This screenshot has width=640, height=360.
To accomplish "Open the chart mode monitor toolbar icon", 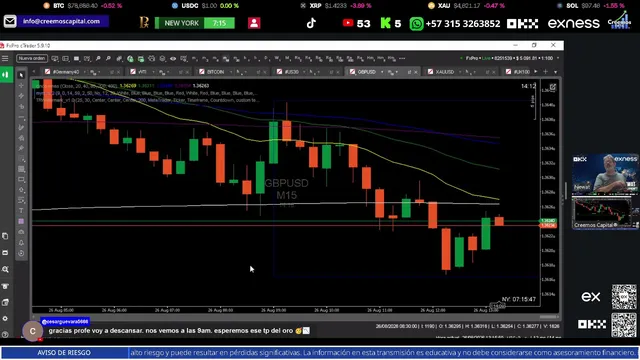I will point(55,59).
